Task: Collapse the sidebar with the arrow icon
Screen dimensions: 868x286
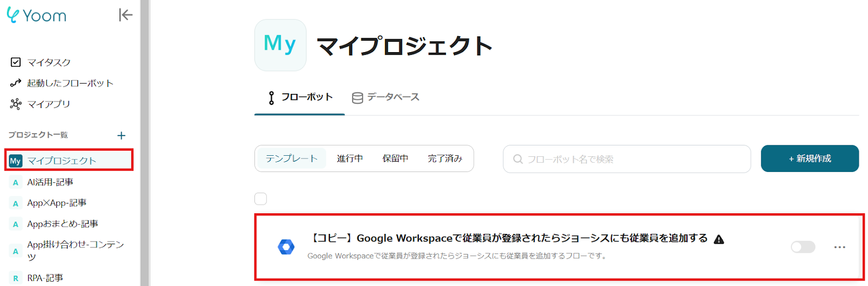Action: pyautogui.click(x=125, y=15)
